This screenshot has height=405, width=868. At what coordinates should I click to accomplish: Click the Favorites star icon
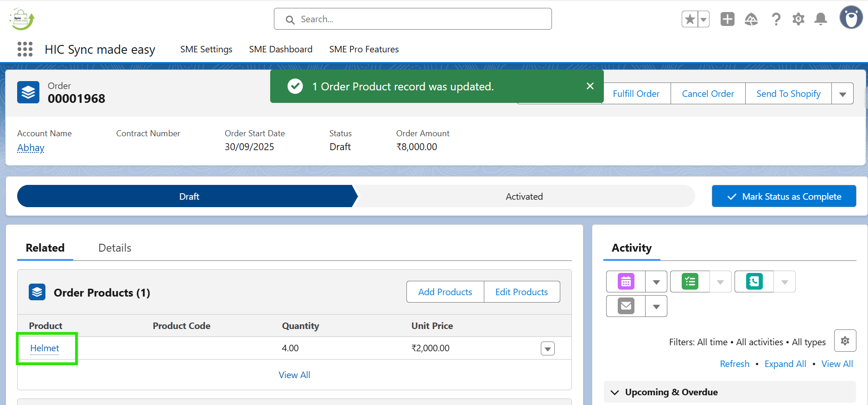(690, 19)
